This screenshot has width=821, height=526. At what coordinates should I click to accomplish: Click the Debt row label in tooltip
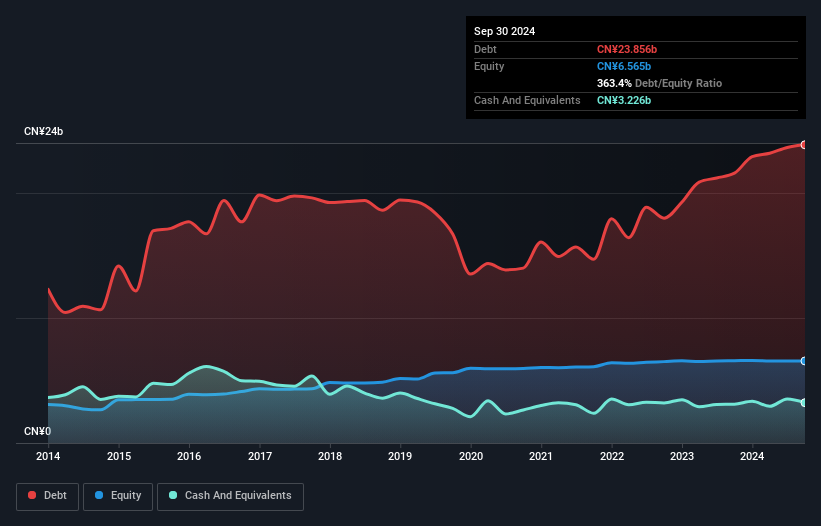[x=485, y=49]
